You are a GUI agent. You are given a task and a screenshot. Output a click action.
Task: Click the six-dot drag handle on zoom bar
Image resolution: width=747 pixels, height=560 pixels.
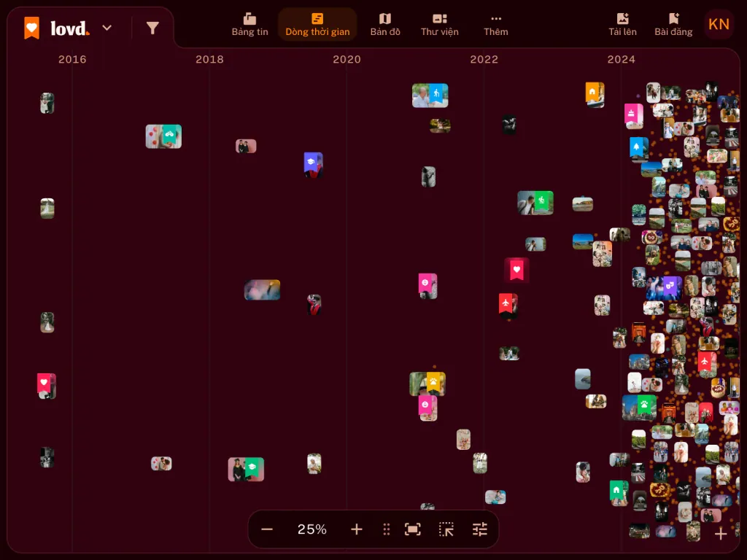point(387,529)
